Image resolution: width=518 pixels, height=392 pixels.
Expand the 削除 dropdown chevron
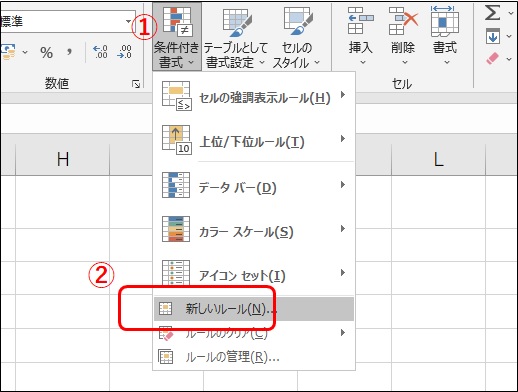405,62
